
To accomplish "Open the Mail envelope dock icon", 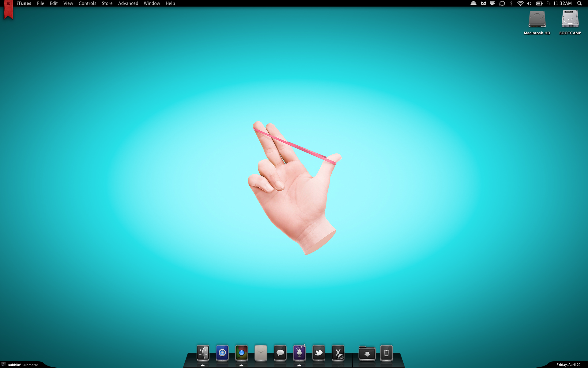I will click(x=261, y=353).
